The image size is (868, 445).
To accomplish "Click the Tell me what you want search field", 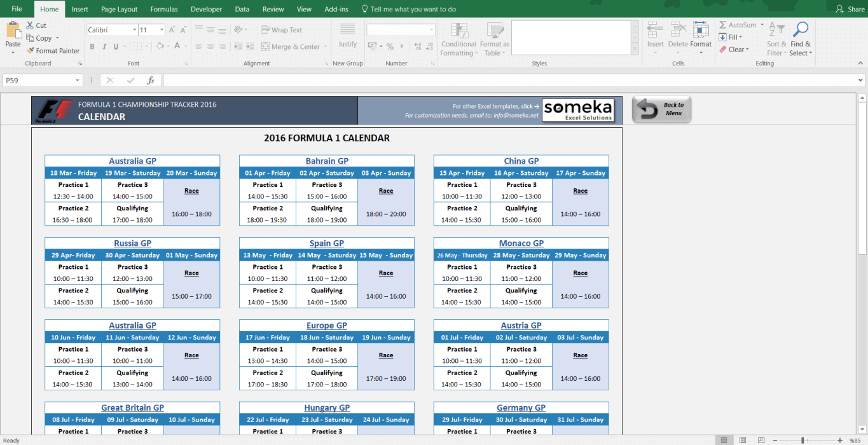I will pos(408,9).
